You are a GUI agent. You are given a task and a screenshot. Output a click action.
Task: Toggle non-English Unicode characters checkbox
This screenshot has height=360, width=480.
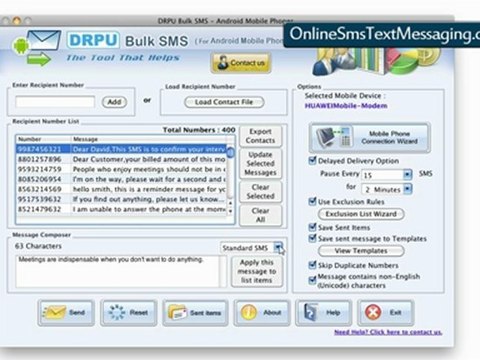click(312, 280)
